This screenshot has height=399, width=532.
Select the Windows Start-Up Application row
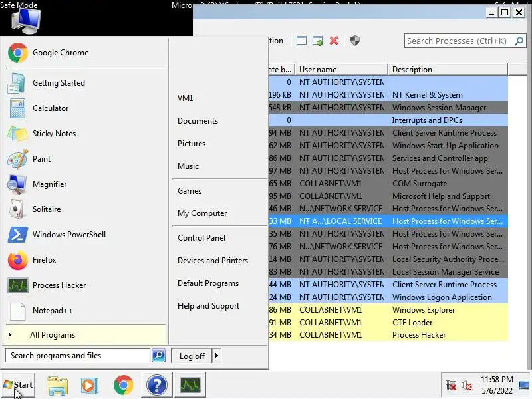[x=388, y=146]
